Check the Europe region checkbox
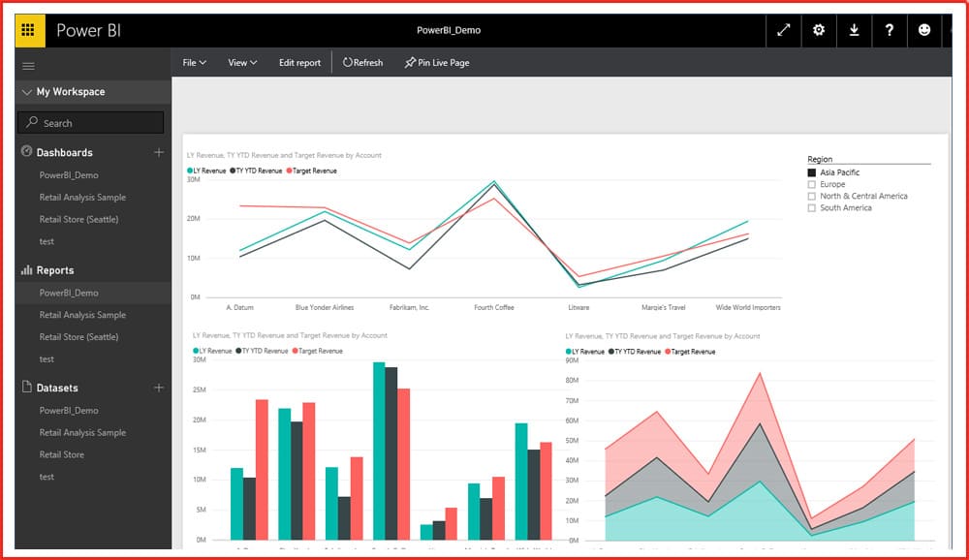 [x=812, y=184]
